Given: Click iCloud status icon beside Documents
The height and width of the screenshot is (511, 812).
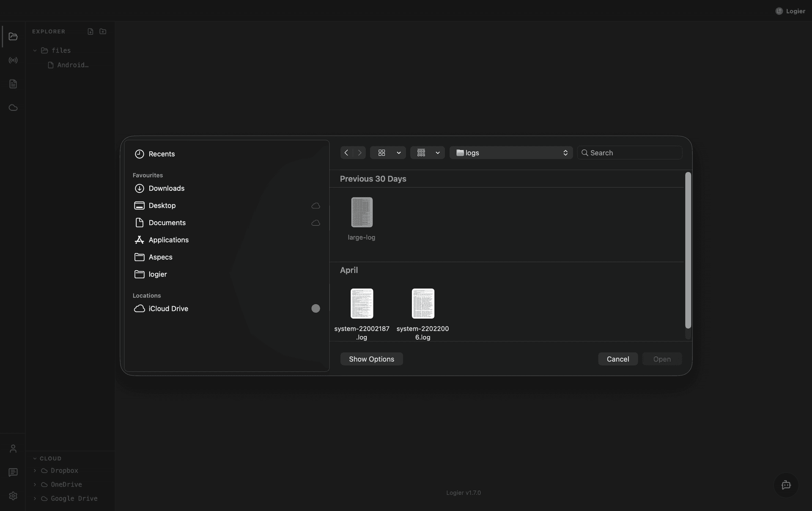Looking at the screenshot, I should click(x=315, y=223).
